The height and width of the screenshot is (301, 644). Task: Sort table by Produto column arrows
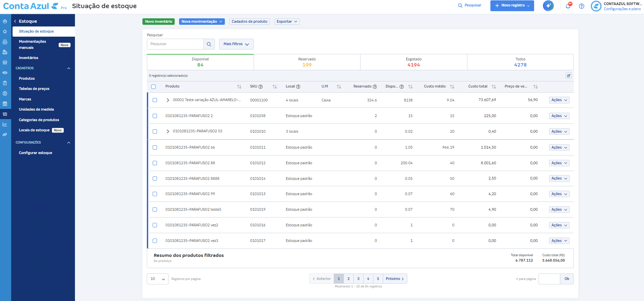pyautogui.click(x=239, y=87)
